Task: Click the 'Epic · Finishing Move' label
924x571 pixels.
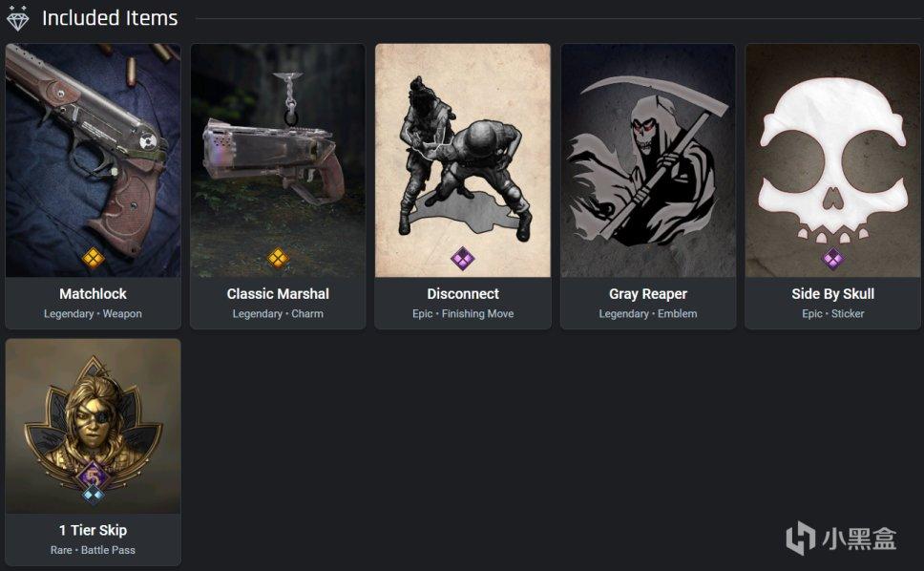Action: pyautogui.click(x=463, y=313)
